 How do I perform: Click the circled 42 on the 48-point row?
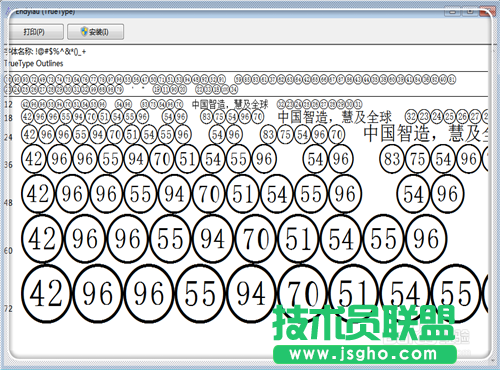(38, 194)
